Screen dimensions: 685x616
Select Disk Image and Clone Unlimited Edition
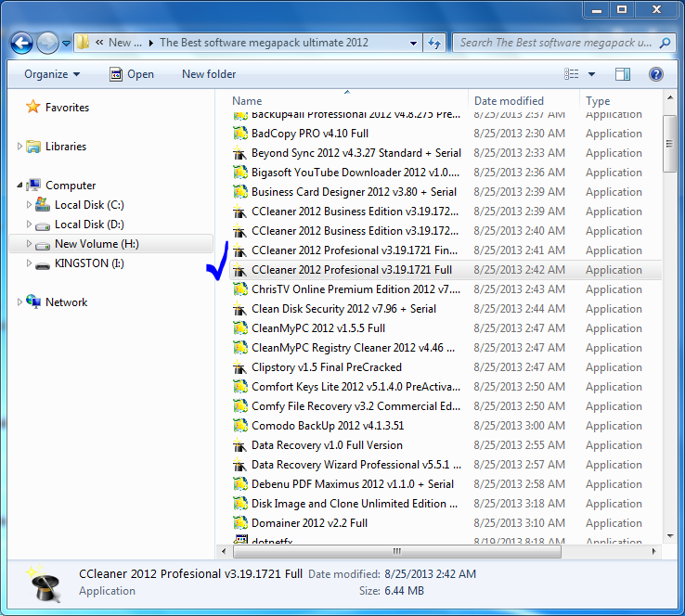tap(355, 504)
